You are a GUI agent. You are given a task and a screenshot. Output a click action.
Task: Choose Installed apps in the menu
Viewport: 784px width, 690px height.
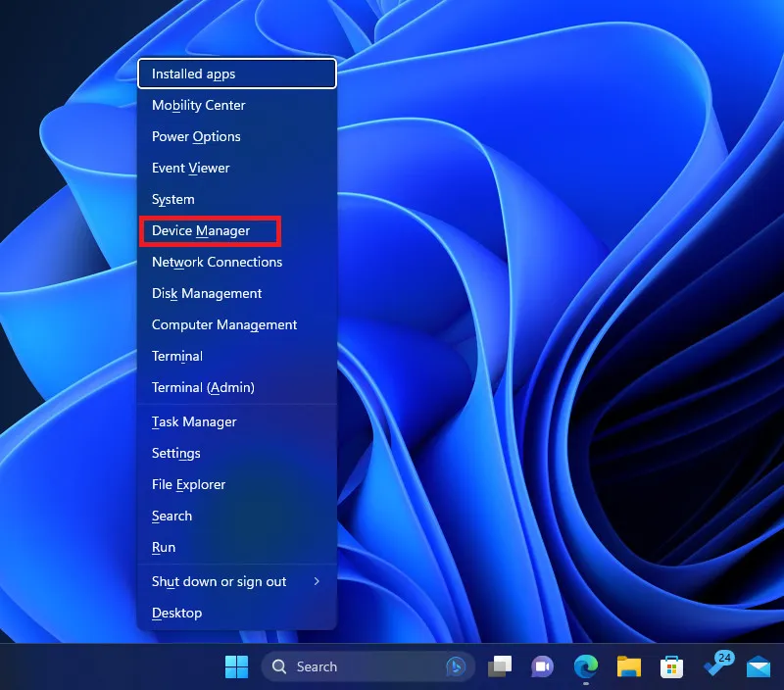(x=237, y=74)
